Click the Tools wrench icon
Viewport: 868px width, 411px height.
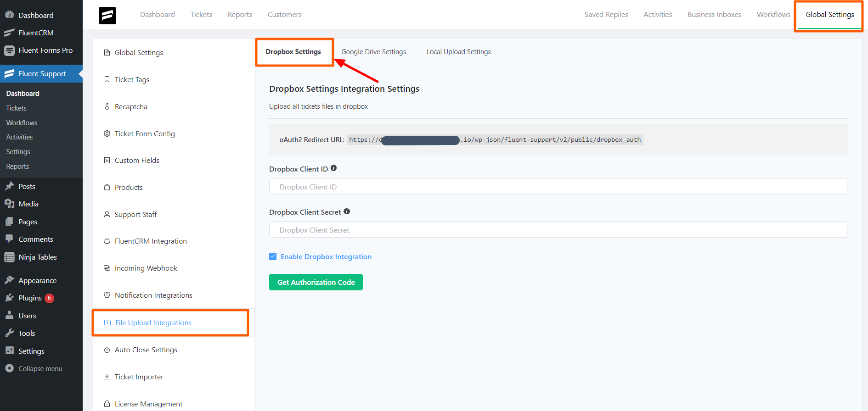click(9, 333)
